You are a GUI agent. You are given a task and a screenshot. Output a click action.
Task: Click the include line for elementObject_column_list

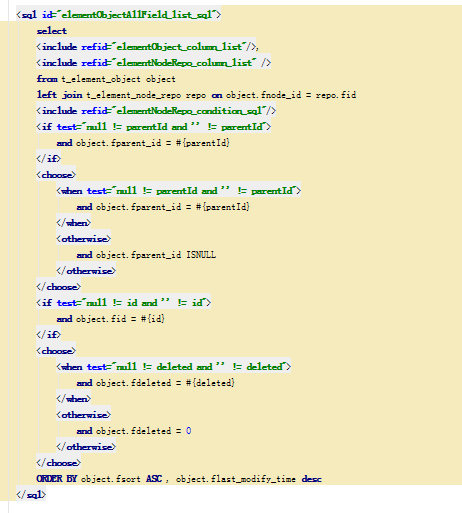pos(147,47)
